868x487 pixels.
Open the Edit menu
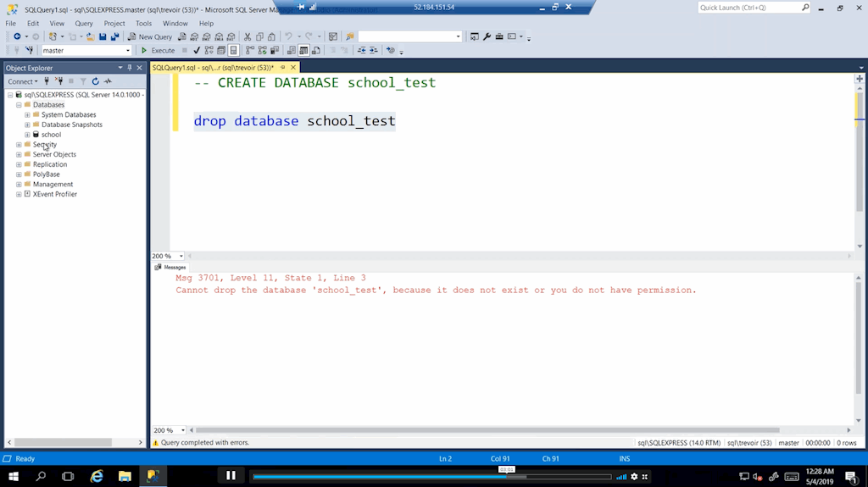coord(33,23)
